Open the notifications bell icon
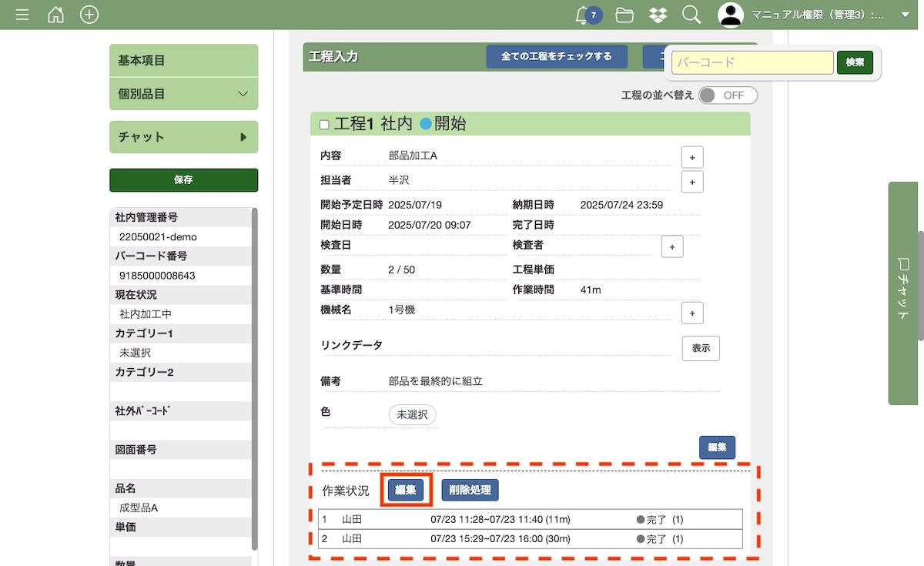This screenshot has width=924, height=566. (x=583, y=15)
